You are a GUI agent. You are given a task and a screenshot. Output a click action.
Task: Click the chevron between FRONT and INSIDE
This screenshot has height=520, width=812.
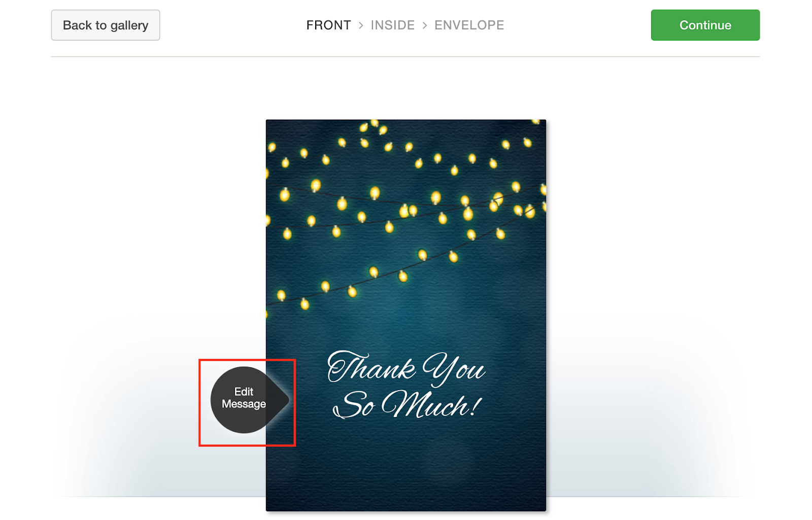(361, 25)
